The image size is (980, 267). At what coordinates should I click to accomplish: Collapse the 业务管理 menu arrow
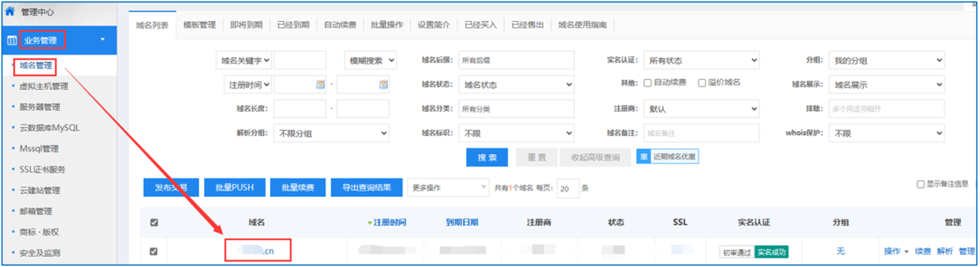(103, 40)
